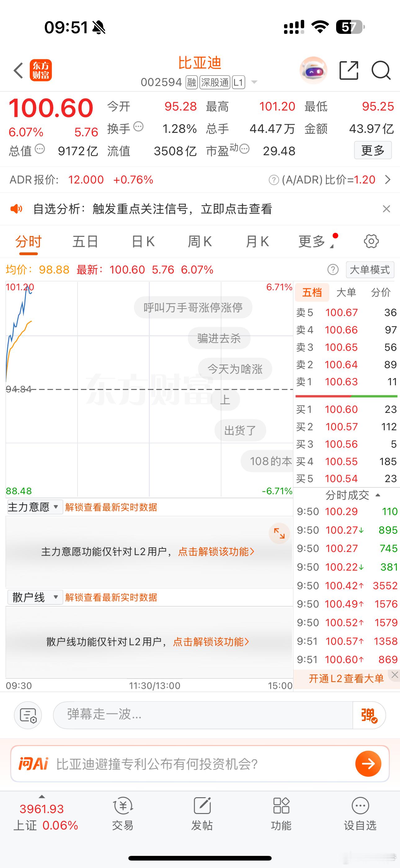Tap the help icon beside 大单模式
The width and height of the screenshot is (400, 868).
click(333, 269)
